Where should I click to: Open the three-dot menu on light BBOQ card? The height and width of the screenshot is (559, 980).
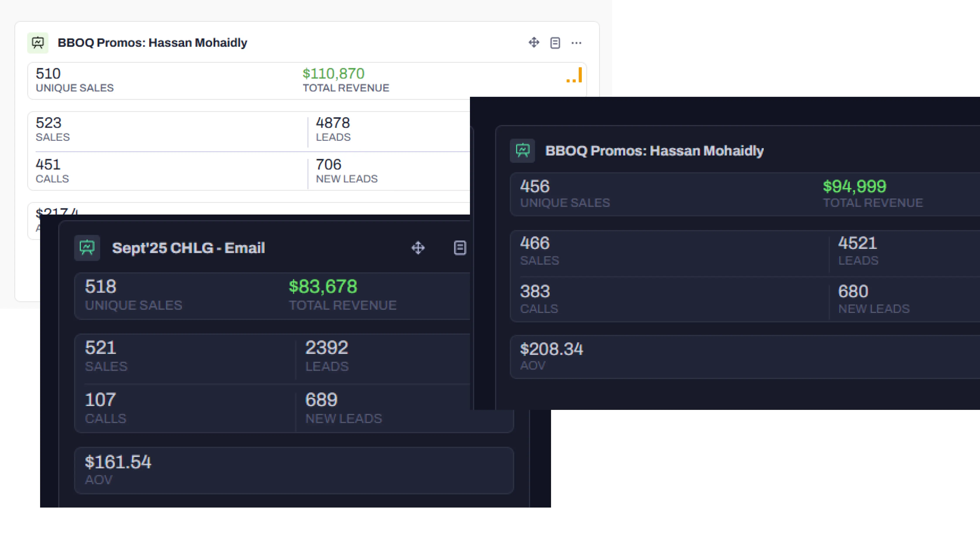pyautogui.click(x=576, y=43)
